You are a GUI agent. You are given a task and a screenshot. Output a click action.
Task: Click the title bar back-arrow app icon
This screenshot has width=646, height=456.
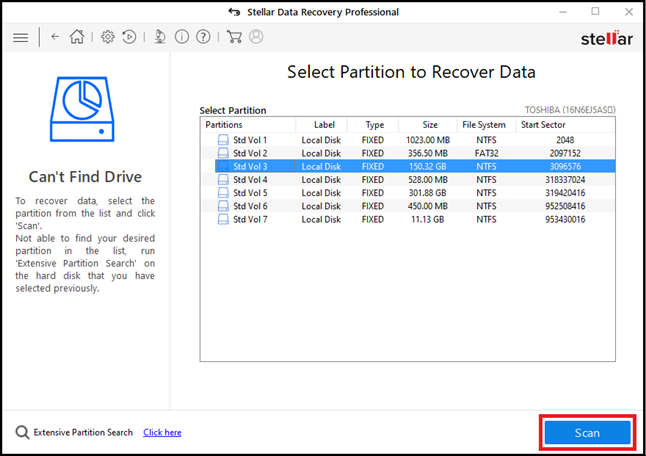pos(234,12)
